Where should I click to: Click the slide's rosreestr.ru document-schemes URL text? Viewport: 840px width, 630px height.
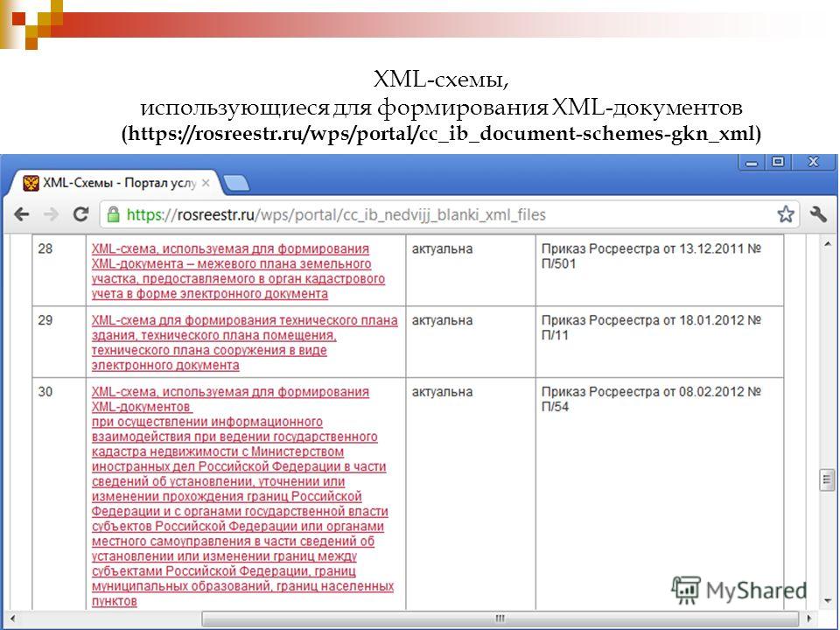[441, 134]
